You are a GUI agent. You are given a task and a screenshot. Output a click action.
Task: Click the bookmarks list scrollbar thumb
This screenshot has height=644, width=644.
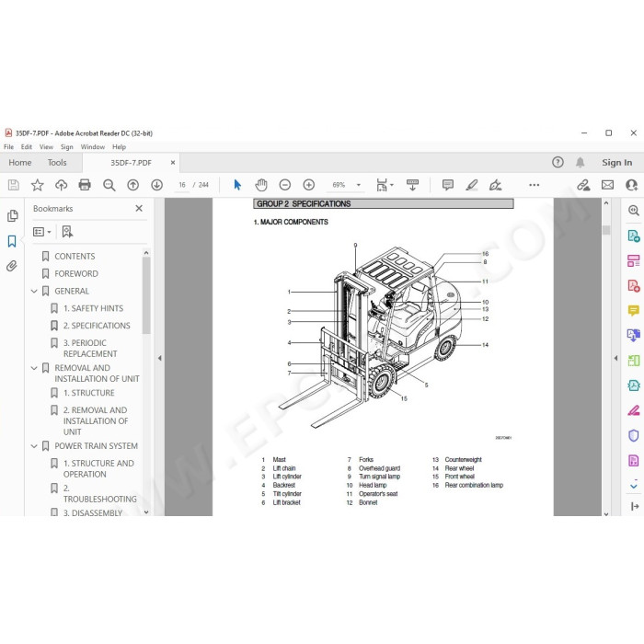coord(146,295)
